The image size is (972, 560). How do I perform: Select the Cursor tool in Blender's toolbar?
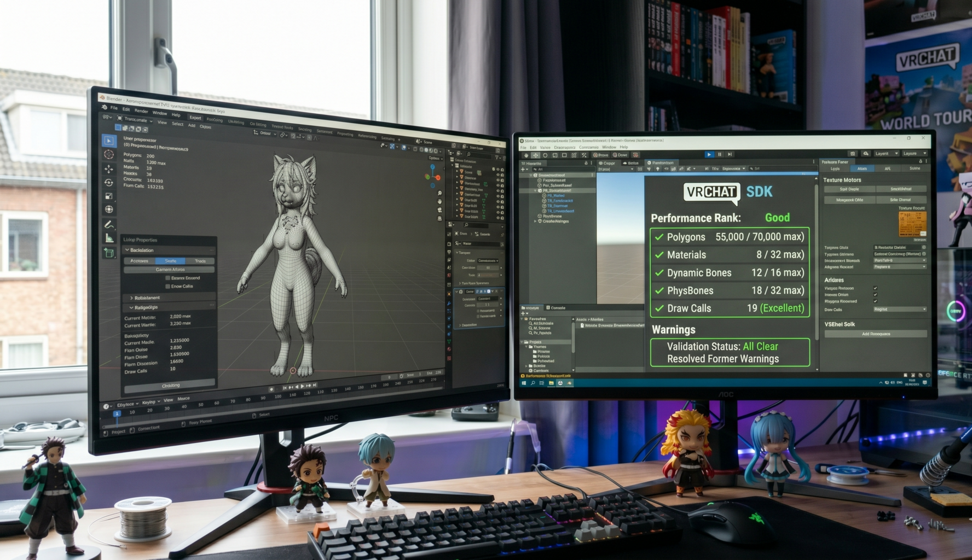(x=109, y=155)
